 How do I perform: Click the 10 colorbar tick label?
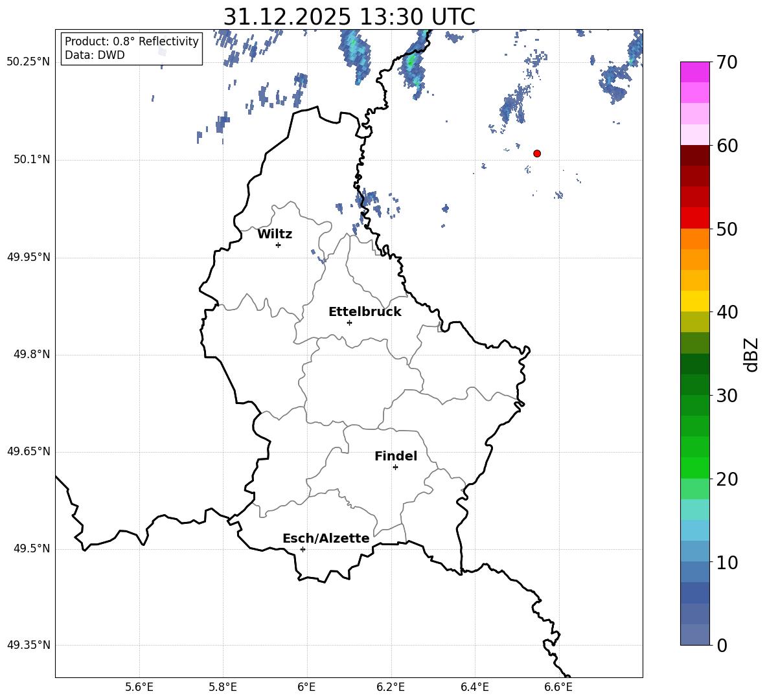[727, 562]
